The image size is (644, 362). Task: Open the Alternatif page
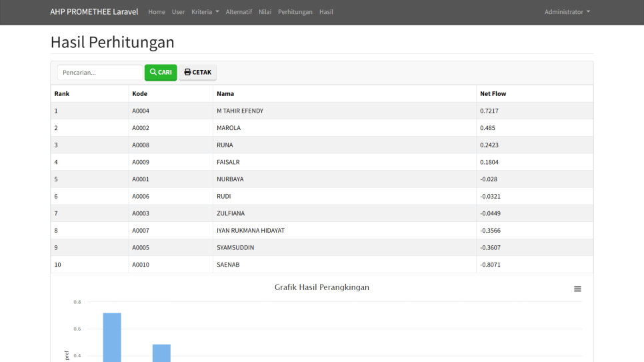[239, 12]
